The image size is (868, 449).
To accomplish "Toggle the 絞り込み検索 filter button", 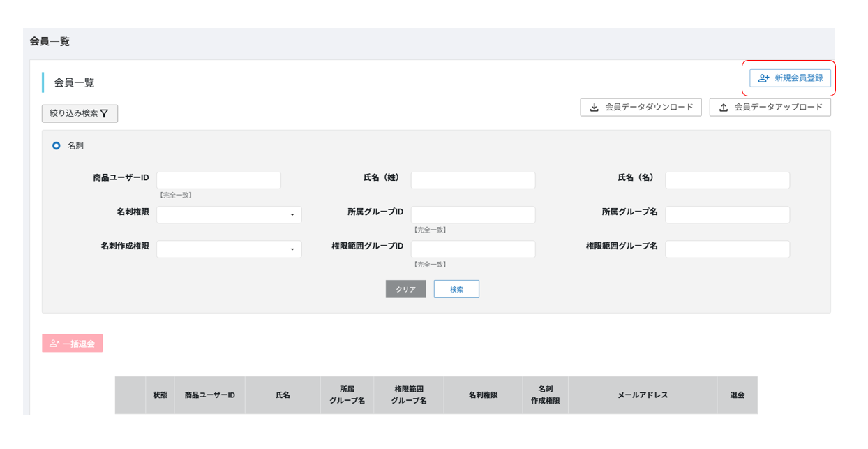I will (x=80, y=113).
